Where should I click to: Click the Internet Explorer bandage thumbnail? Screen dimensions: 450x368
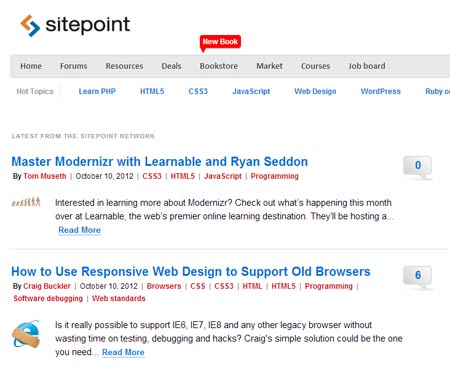point(26,334)
